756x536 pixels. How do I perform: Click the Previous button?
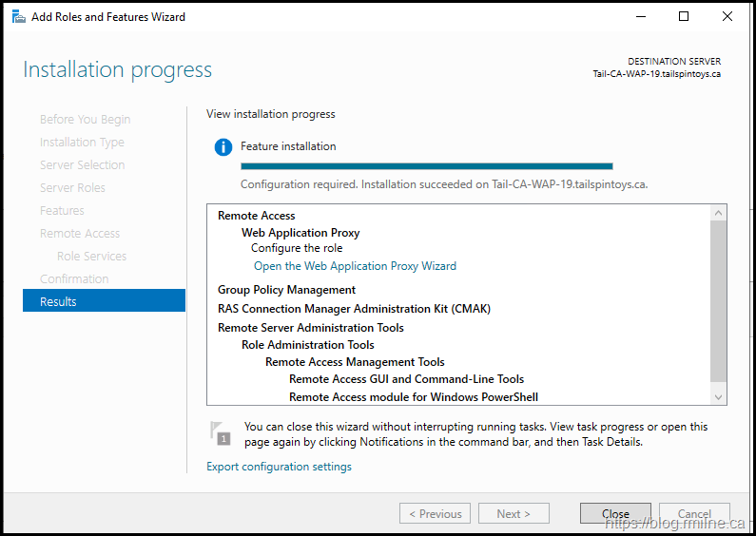pos(435,513)
